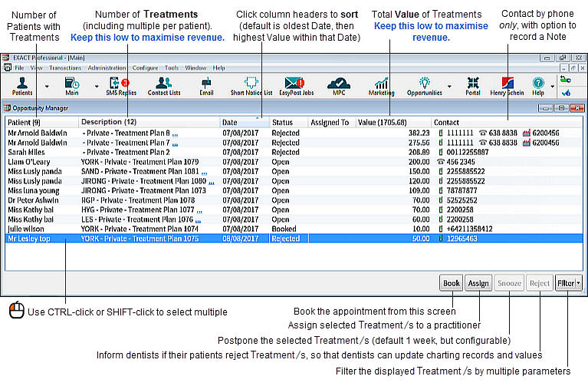Open EasyPost Jobs toolbar icon
The image size is (588, 386).
(x=296, y=87)
